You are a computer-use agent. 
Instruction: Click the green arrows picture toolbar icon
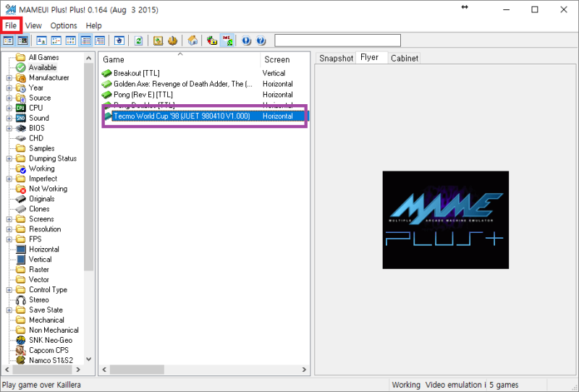pos(158,41)
